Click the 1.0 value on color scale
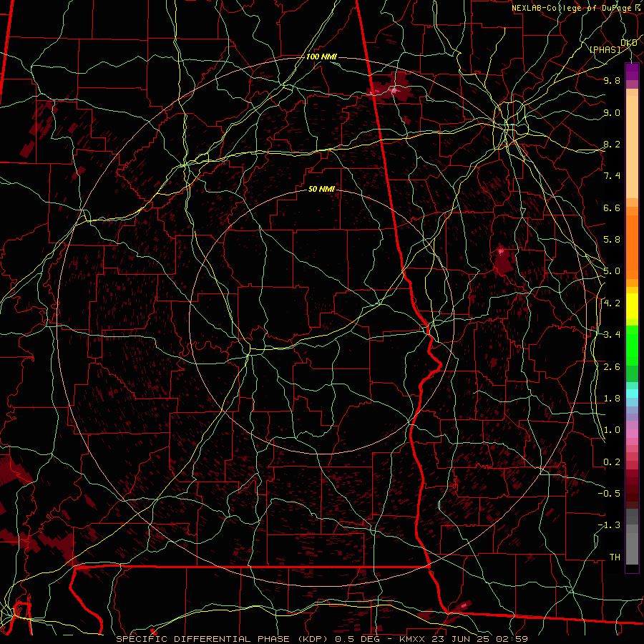Screen dimensions: 644x644 [x=612, y=430]
